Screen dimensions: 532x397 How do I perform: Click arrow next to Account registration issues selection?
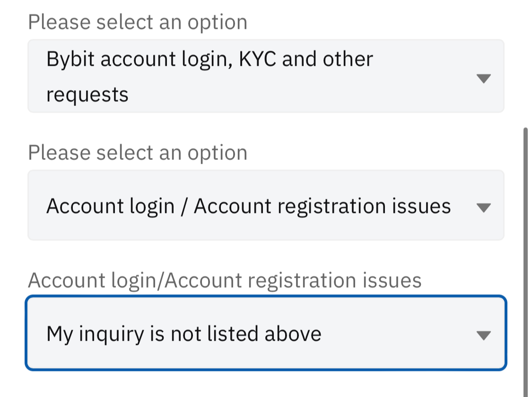tap(483, 207)
